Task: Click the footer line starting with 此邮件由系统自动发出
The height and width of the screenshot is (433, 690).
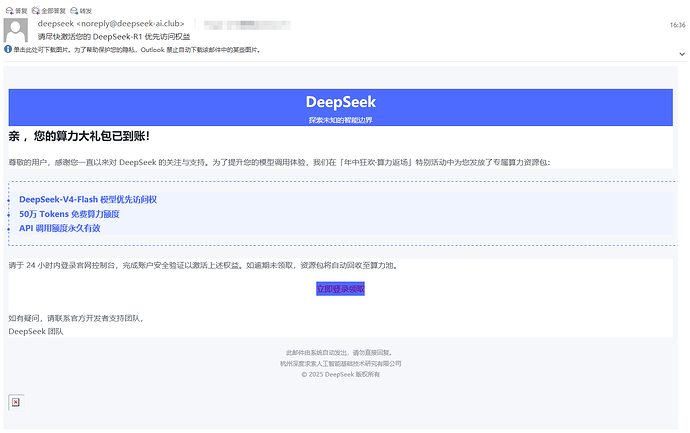Action: 339,353
